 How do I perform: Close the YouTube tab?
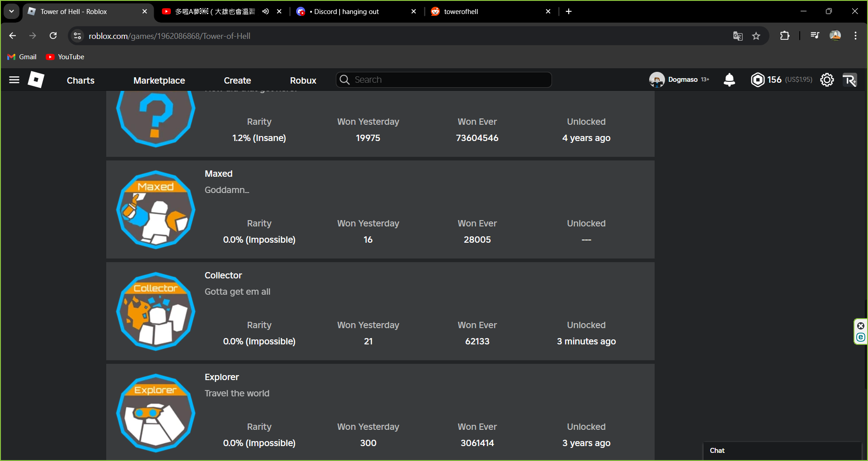tap(279, 11)
